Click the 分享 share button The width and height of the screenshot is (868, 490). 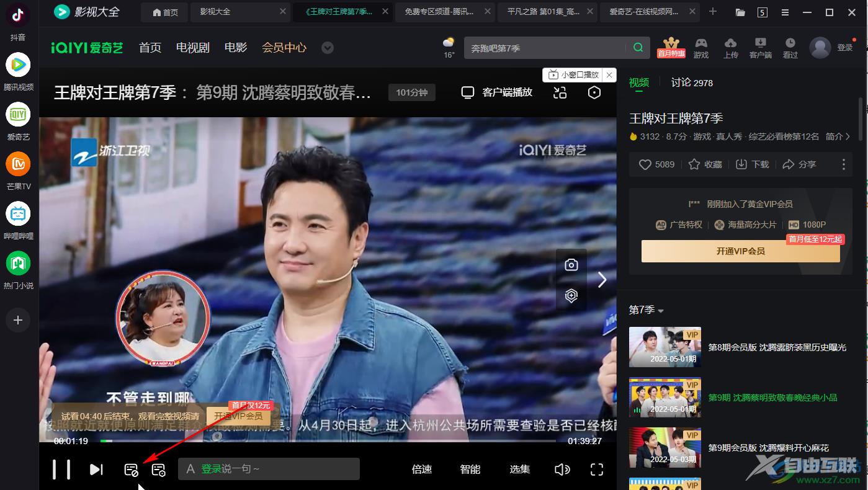[799, 164]
